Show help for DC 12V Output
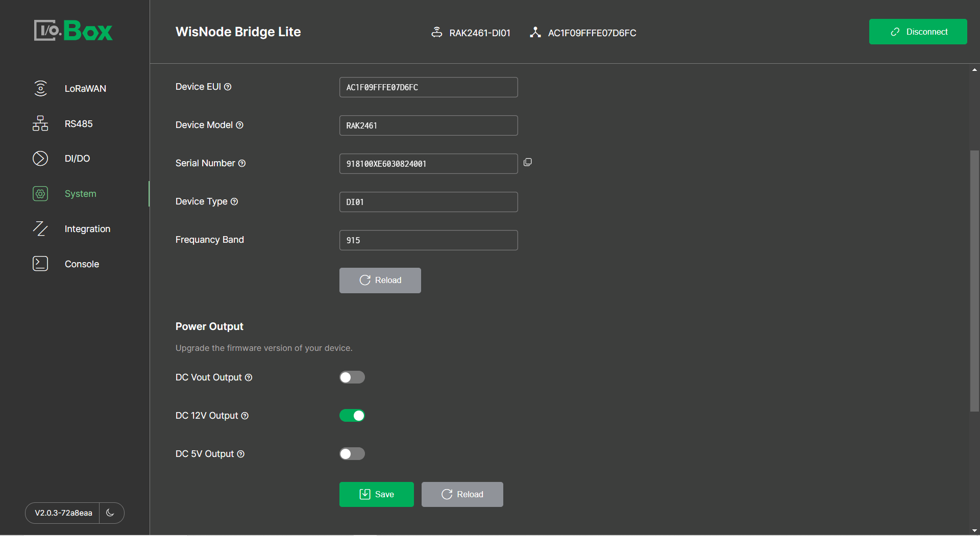Viewport: 980px width, 536px height. click(245, 416)
